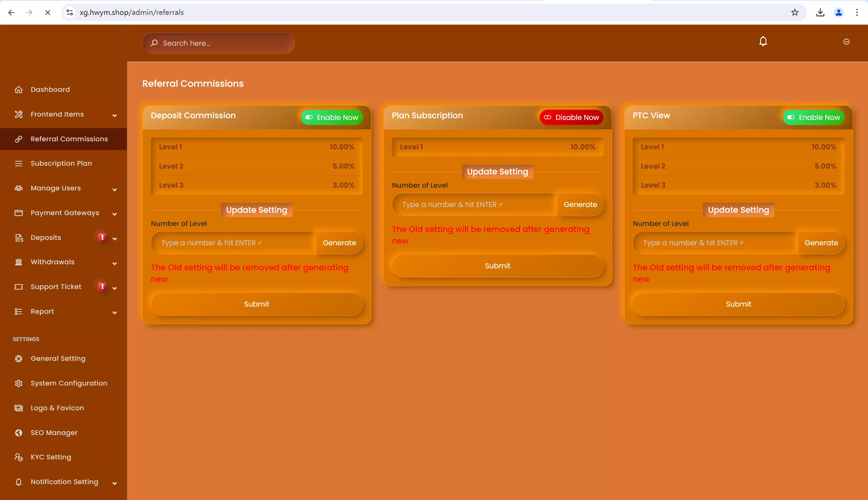Enable Deposit Commission with Enable Now
Screen dimensions: 868x500
(332, 118)
